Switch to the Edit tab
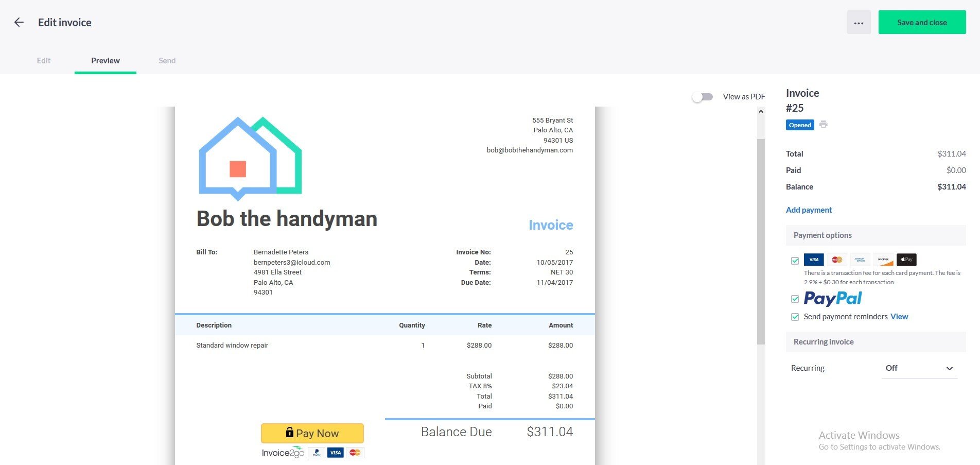Image resolution: width=980 pixels, height=465 pixels. coord(43,60)
